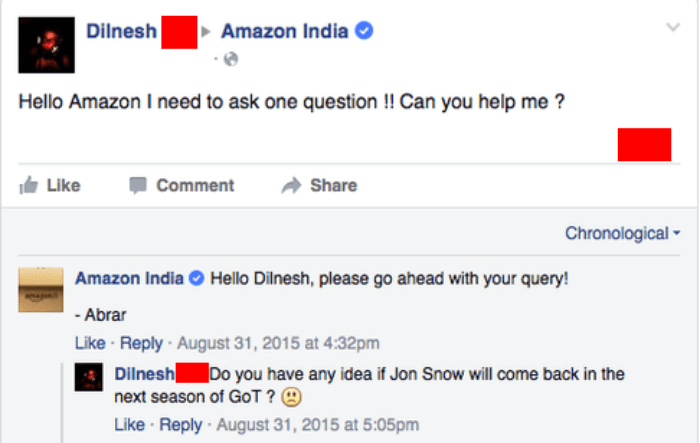Click the verified badge beside Amazon India comment
This screenshot has width=700, height=443.
click(x=197, y=277)
